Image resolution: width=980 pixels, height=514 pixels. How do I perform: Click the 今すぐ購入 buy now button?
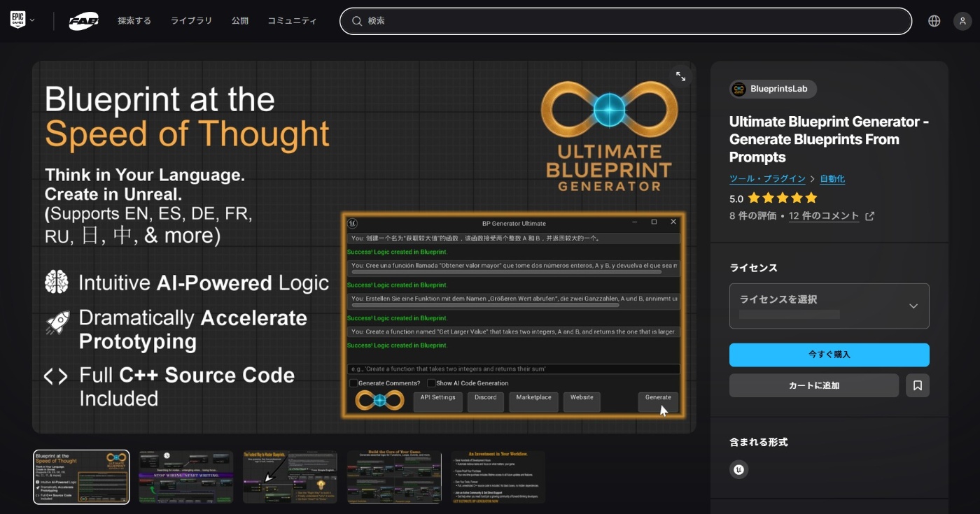click(829, 355)
